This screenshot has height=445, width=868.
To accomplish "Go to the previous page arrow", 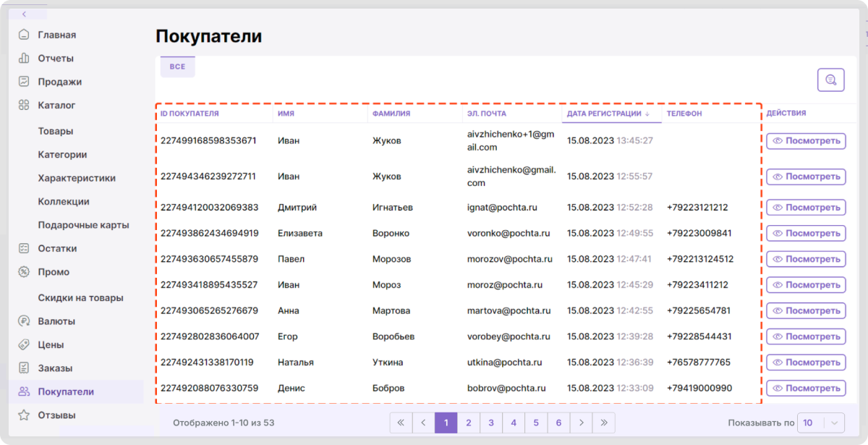I will click(423, 423).
